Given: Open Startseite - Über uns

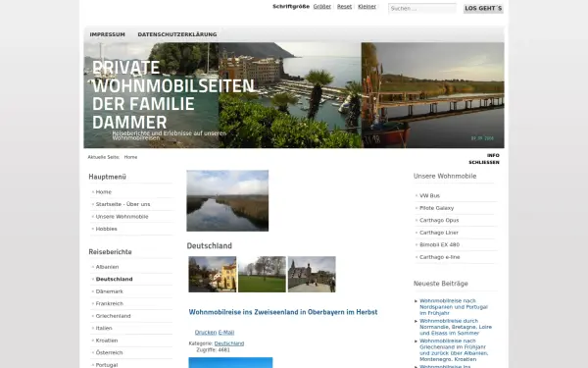Looking at the screenshot, I should 122,204.
